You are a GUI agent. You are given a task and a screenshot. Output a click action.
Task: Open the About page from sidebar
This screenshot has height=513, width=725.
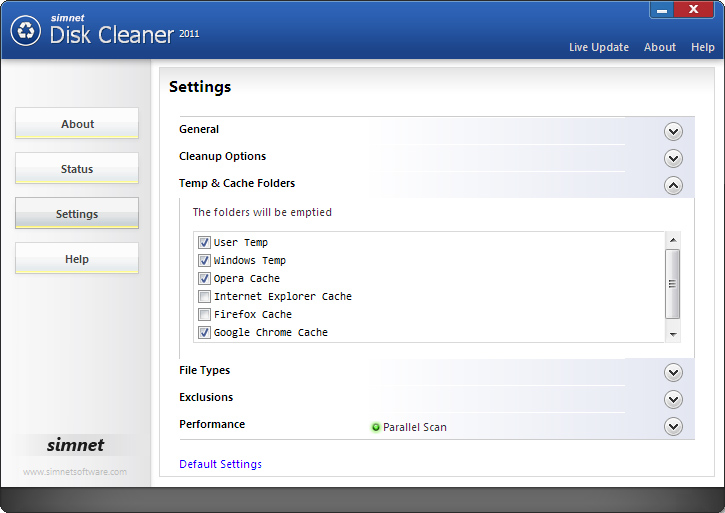pyautogui.click(x=77, y=124)
